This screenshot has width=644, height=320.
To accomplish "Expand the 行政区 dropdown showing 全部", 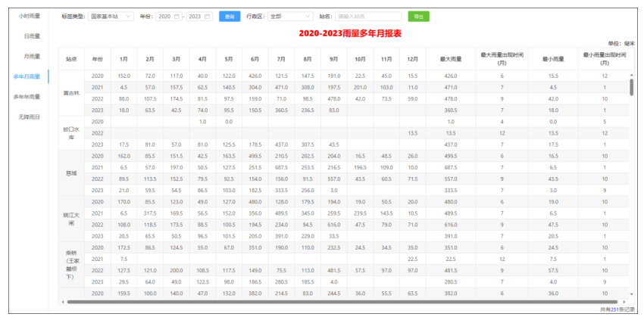I will 290,17.
